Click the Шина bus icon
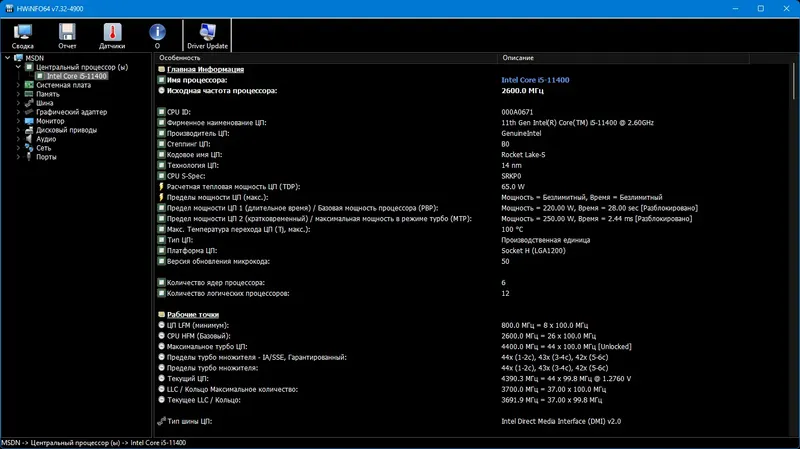 click(x=29, y=103)
